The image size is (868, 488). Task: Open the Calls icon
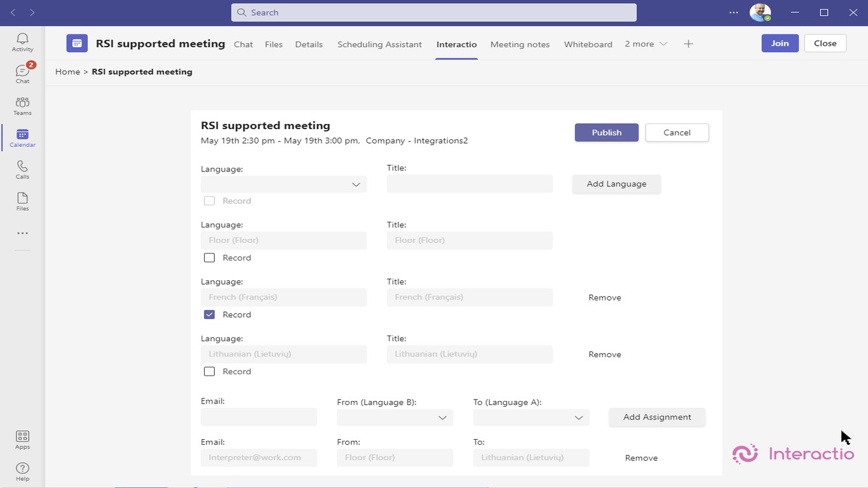(22, 169)
